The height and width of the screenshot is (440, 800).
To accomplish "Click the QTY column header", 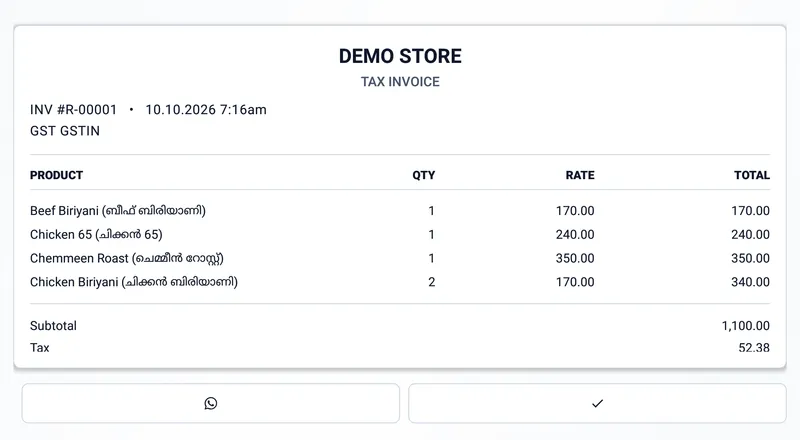I will point(423,175).
